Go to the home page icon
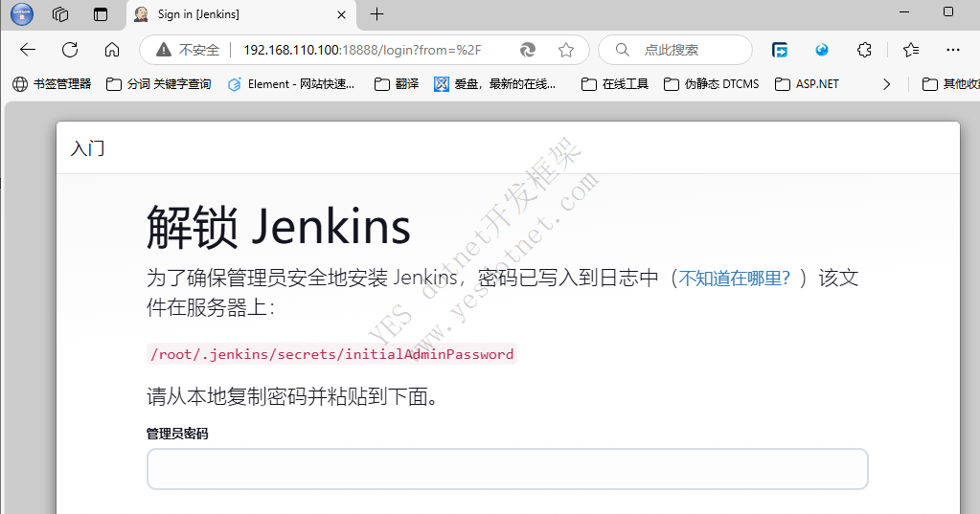Viewport: 980px width, 514px height. (112, 50)
